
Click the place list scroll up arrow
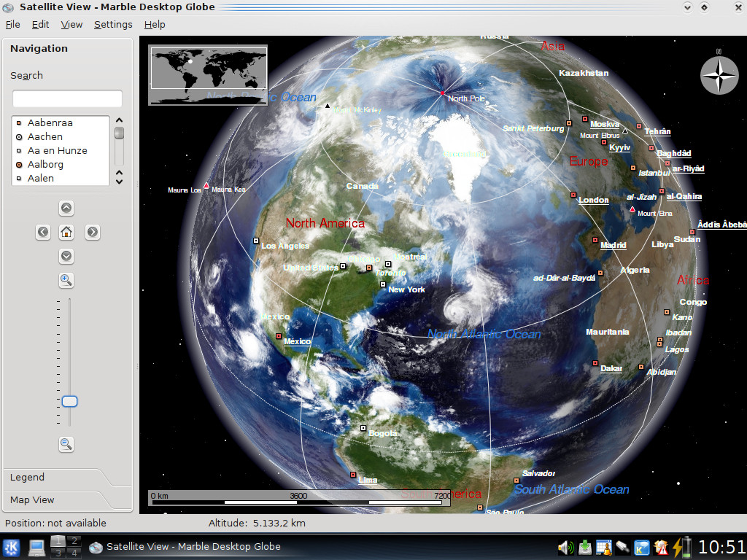tap(119, 120)
